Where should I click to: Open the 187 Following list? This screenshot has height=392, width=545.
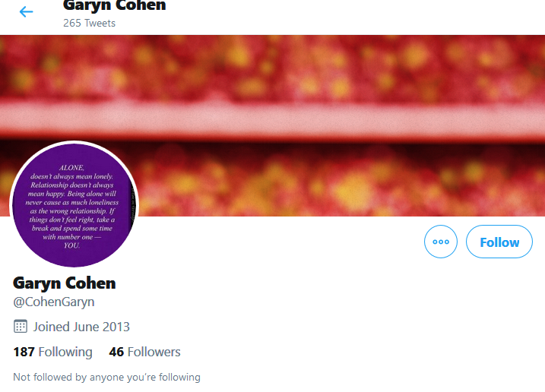[x=53, y=352]
